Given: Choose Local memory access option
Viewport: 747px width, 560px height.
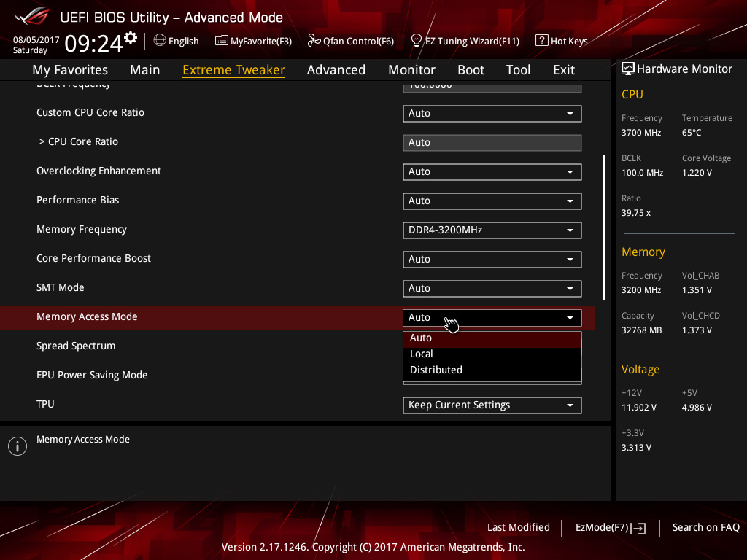Looking at the screenshot, I should tap(492, 354).
